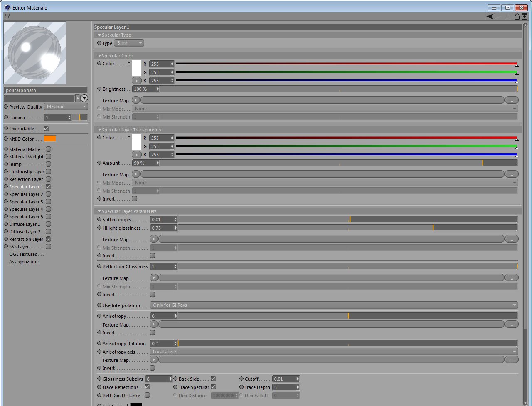Click the Hilight glossiness value field
This screenshot has height=406, width=532.
tap(162, 228)
